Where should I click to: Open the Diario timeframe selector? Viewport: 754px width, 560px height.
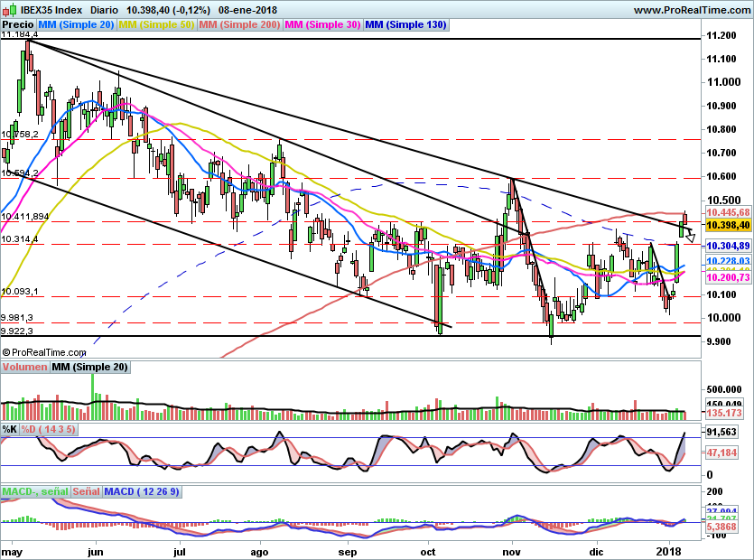103,9
